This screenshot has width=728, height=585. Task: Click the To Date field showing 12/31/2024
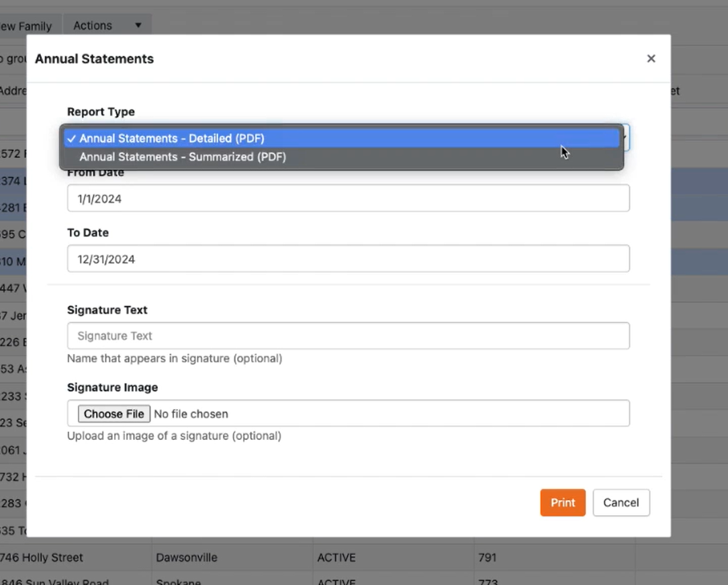(348, 259)
